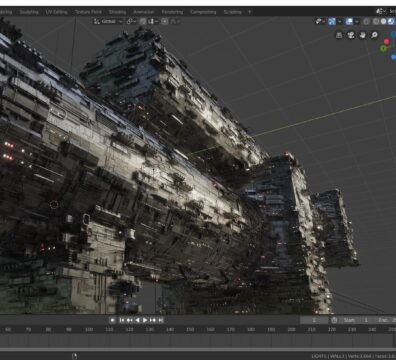Click the current frame number field

[314, 320]
